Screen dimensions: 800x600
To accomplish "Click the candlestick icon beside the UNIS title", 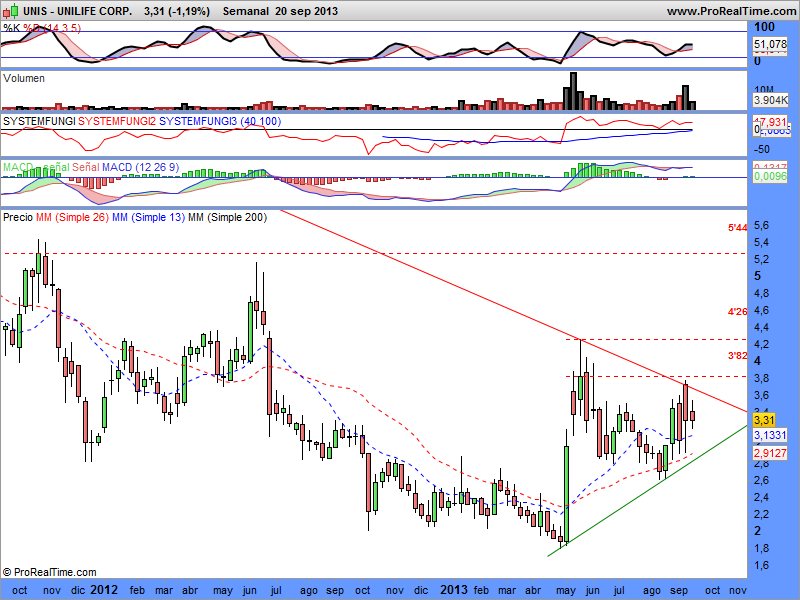I will (11, 10).
